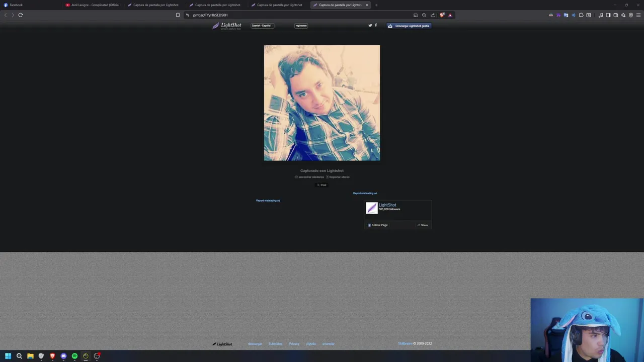Image resolution: width=644 pixels, height=362 pixels.
Task: Switch to Avril Lavigne Complicated tab
Action: (x=93, y=5)
